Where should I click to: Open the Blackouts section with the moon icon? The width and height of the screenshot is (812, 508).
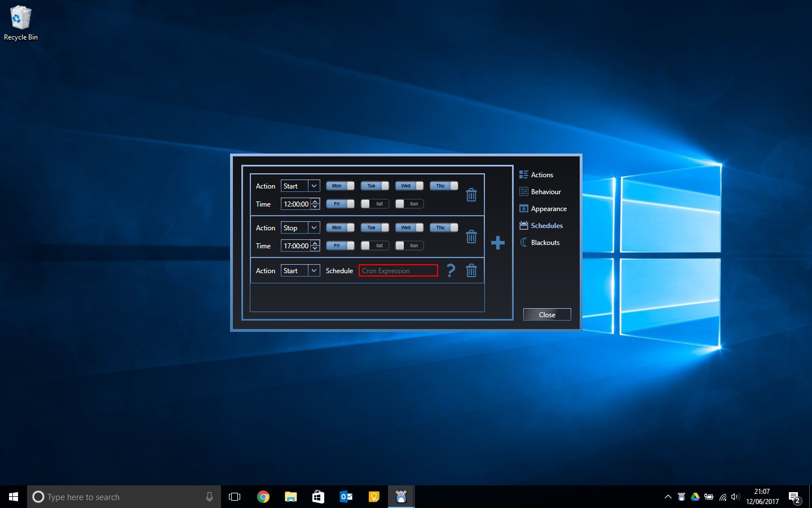coord(545,242)
